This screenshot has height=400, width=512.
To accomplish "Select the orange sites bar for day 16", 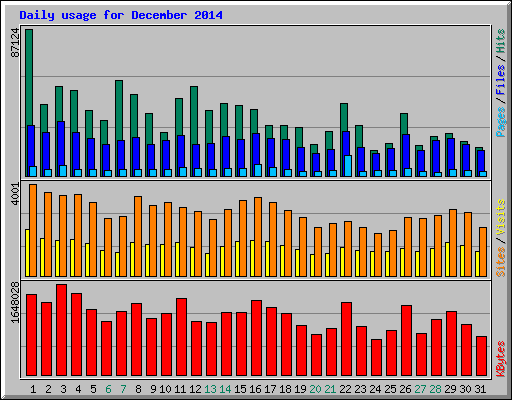I will (258, 237).
